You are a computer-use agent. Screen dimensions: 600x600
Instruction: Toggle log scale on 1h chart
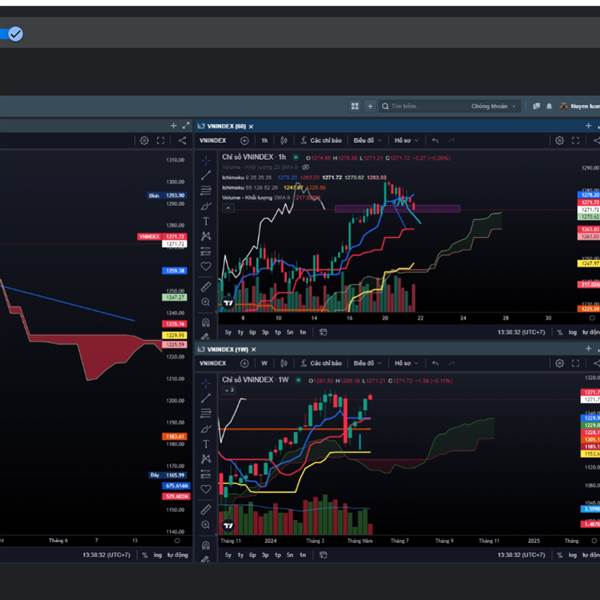click(x=572, y=332)
